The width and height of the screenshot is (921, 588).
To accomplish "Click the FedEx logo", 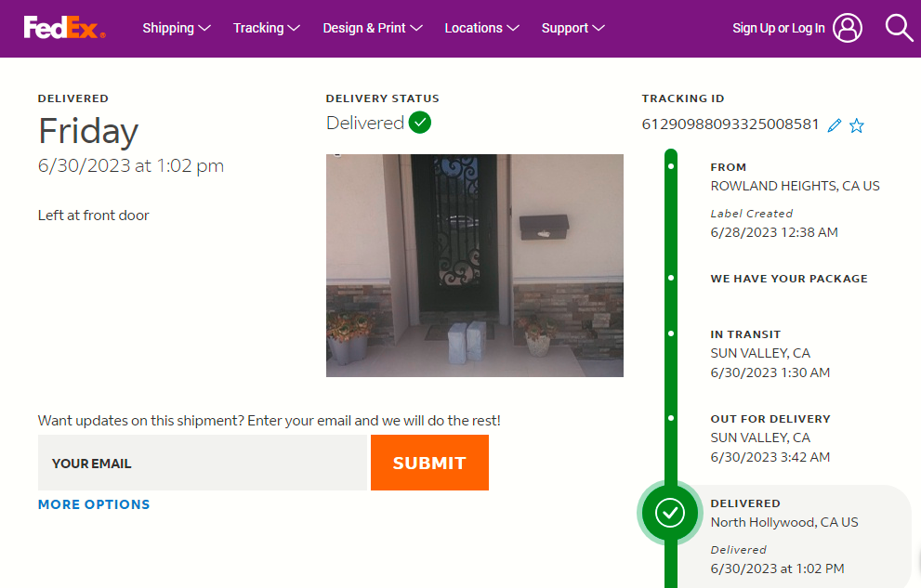I will [x=64, y=28].
